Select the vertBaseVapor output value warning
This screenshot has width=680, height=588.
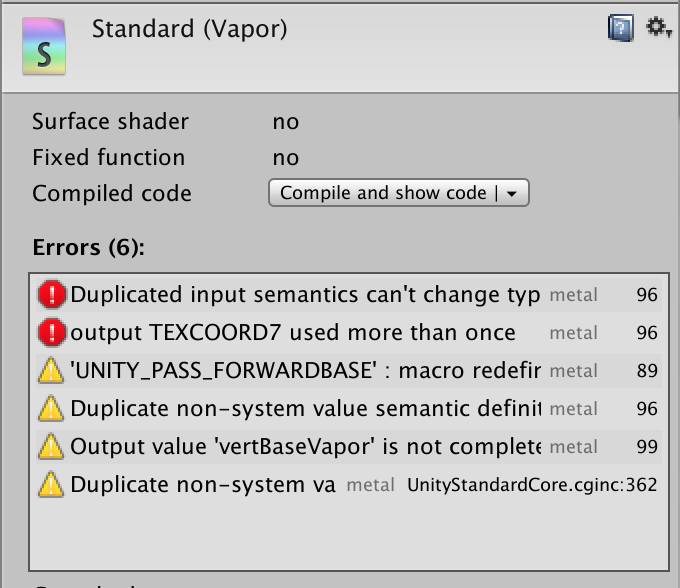[305, 447]
